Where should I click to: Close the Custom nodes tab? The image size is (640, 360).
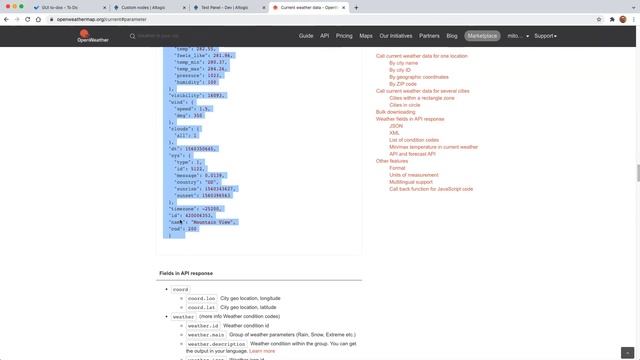[184, 7]
